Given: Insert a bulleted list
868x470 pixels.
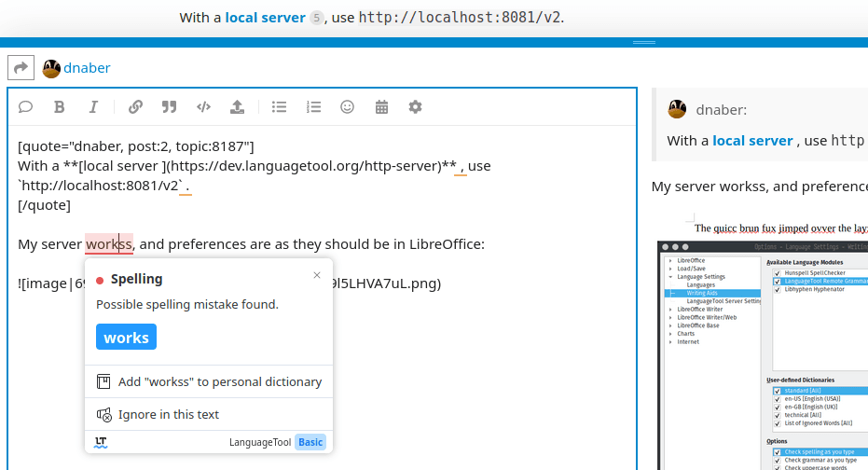Looking at the screenshot, I should coord(280,107).
